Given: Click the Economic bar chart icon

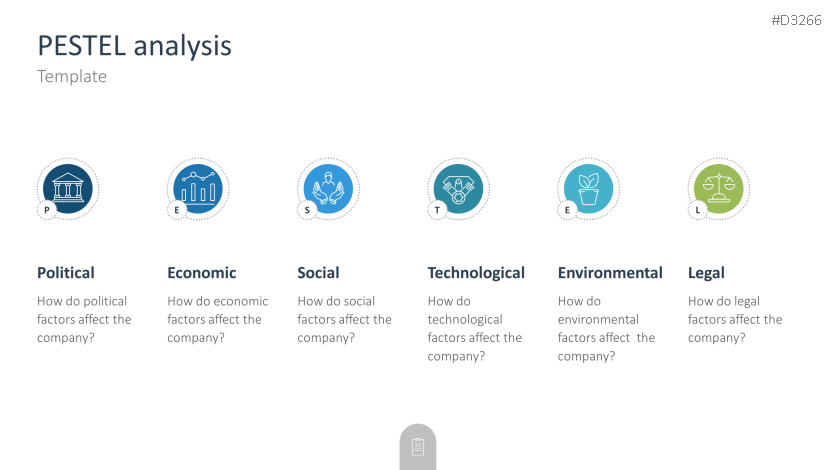Looking at the screenshot, I should click(x=198, y=187).
